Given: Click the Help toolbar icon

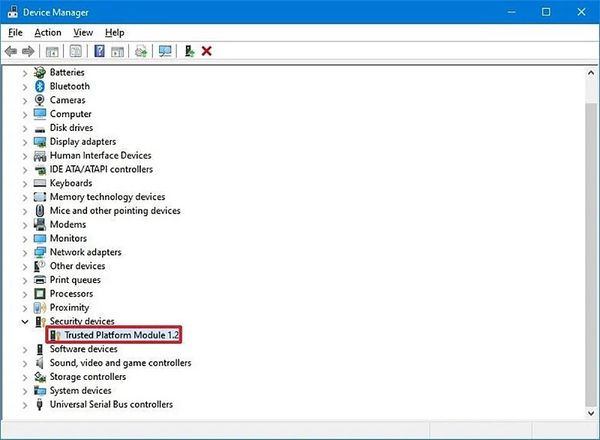Looking at the screenshot, I should point(99,51).
